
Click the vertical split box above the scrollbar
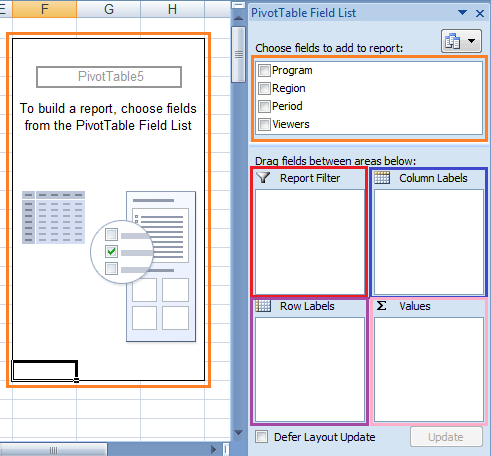pyautogui.click(x=238, y=5)
